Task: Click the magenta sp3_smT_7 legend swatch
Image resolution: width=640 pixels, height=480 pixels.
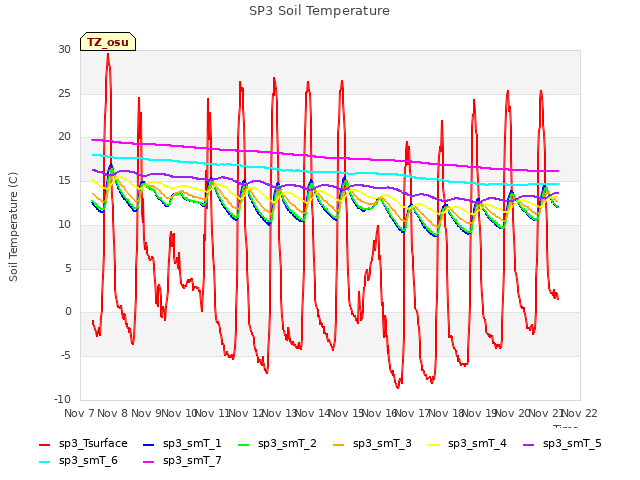Action: point(149,462)
